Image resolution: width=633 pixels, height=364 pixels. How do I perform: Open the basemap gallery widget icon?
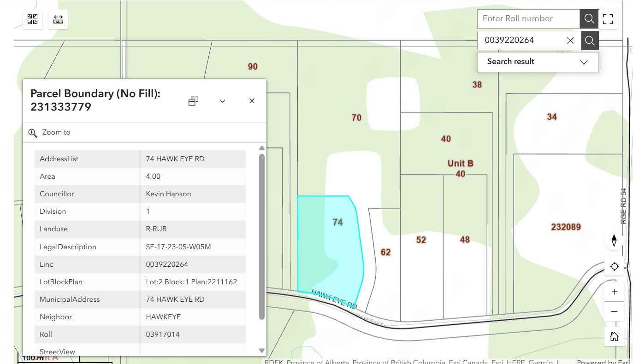coord(32,19)
